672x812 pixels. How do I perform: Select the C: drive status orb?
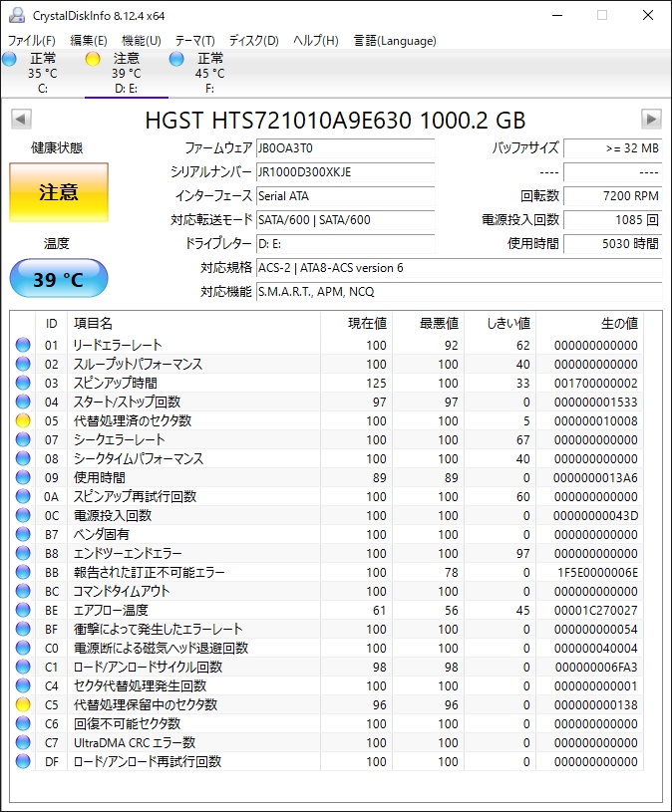pyautogui.click(x=10, y=59)
